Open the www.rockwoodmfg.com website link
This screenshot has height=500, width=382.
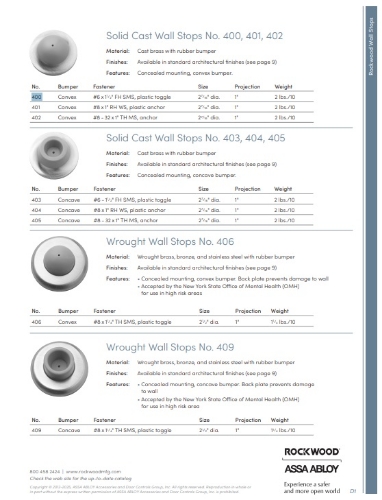[x=93, y=472]
